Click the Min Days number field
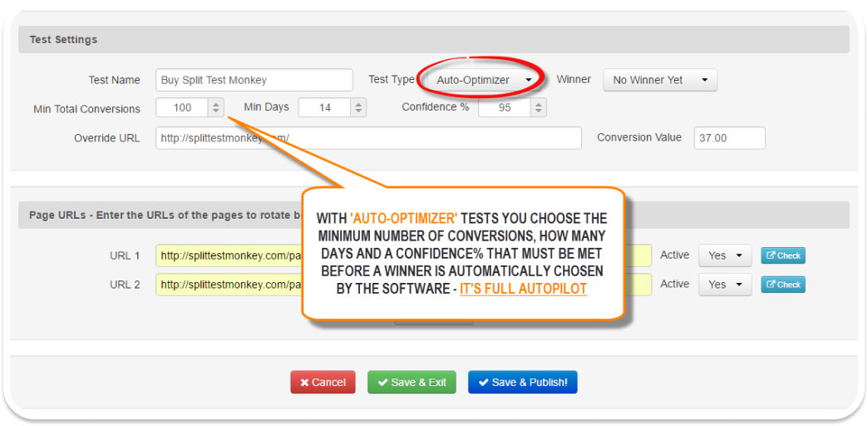 click(325, 107)
